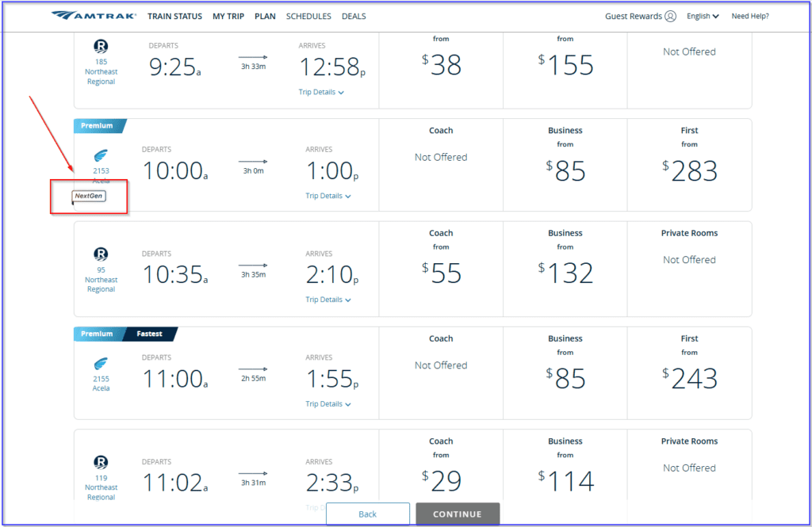Click the 9:25a departure time

(174, 67)
